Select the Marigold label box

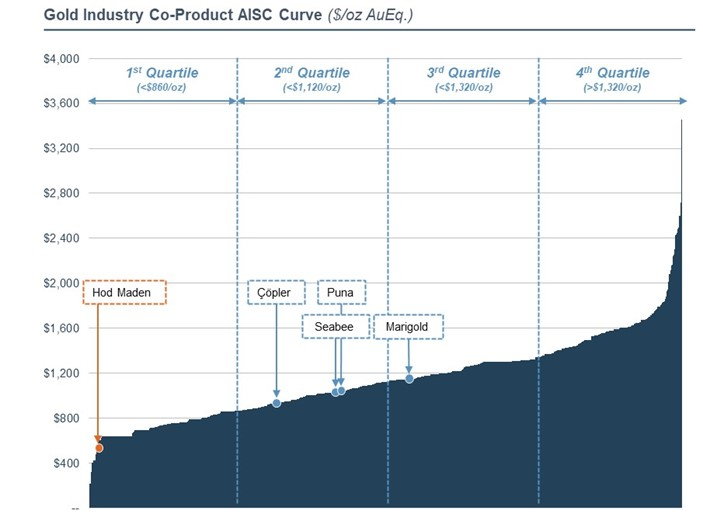click(408, 327)
